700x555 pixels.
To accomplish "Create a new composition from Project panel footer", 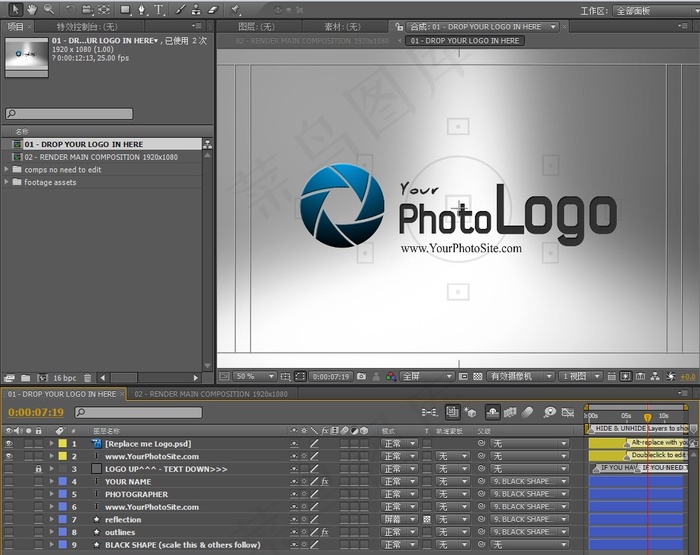I will point(42,378).
